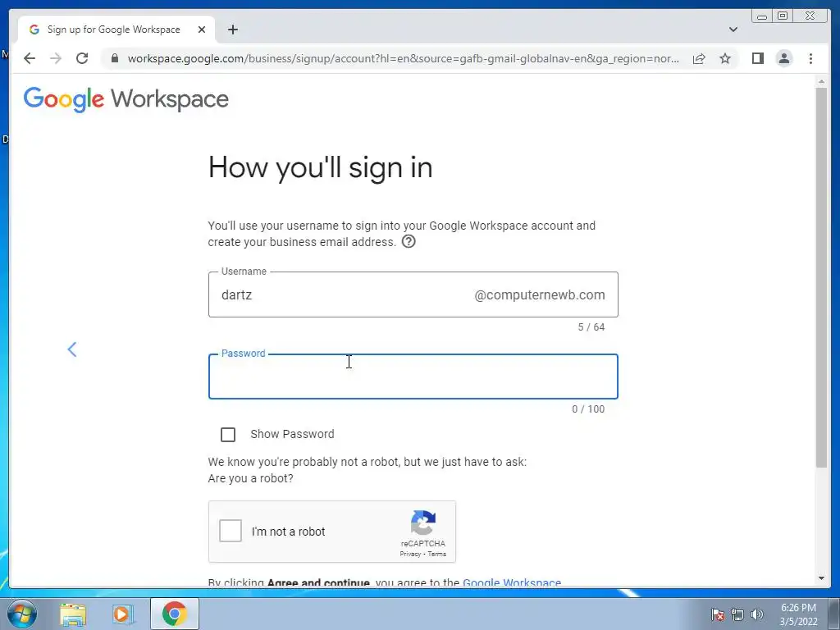
Task: Bookmark this page with the star icon
Action: (725, 58)
